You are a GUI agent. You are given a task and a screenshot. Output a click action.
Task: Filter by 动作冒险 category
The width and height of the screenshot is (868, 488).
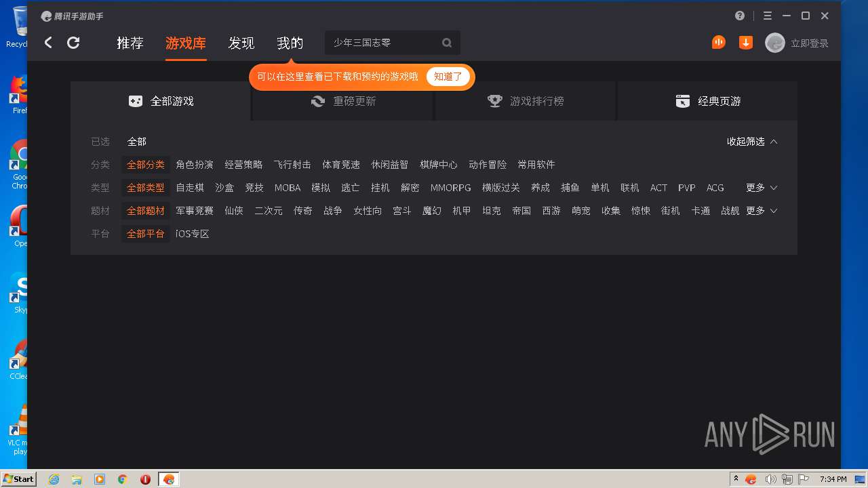(x=488, y=165)
